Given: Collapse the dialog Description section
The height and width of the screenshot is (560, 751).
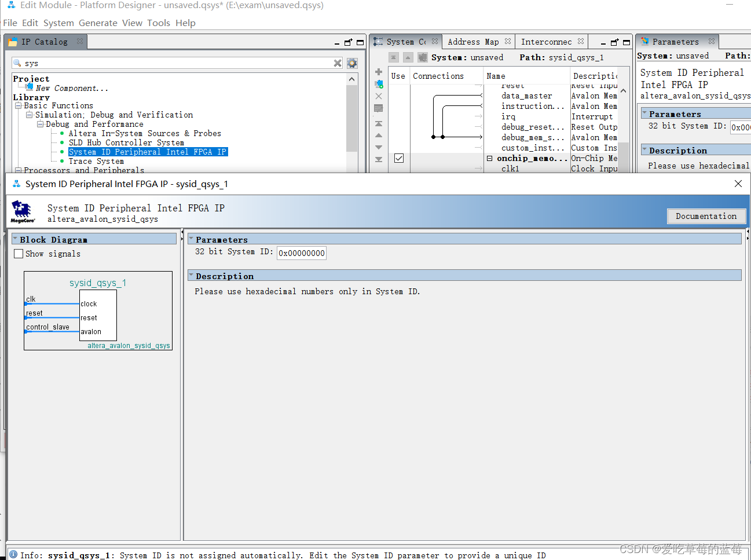Looking at the screenshot, I should click(191, 275).
